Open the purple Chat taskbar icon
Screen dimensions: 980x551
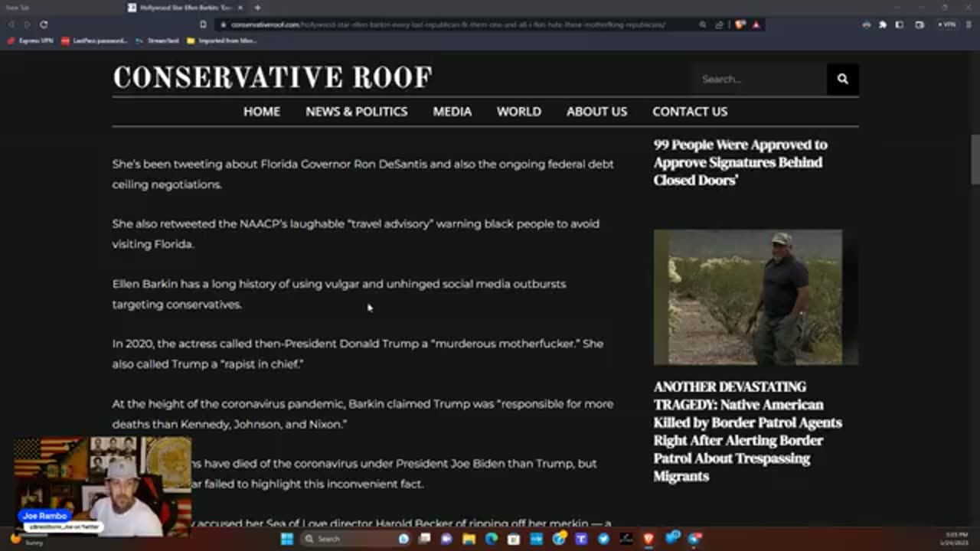tap(446, 539)
